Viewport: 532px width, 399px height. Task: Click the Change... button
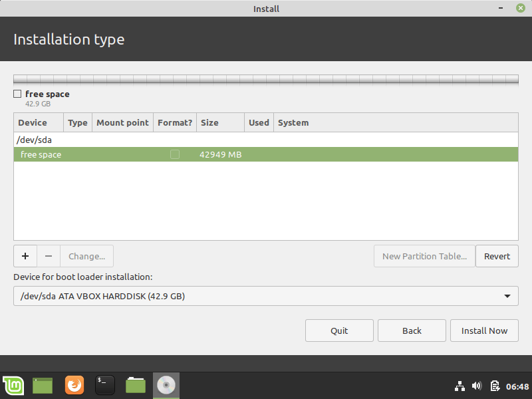click(x=87, y=256)
